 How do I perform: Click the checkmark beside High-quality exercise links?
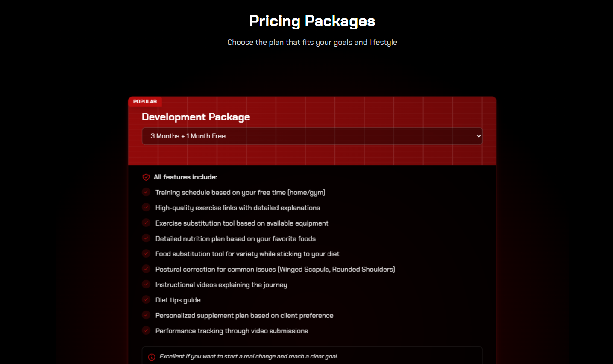tap(146, 208)
